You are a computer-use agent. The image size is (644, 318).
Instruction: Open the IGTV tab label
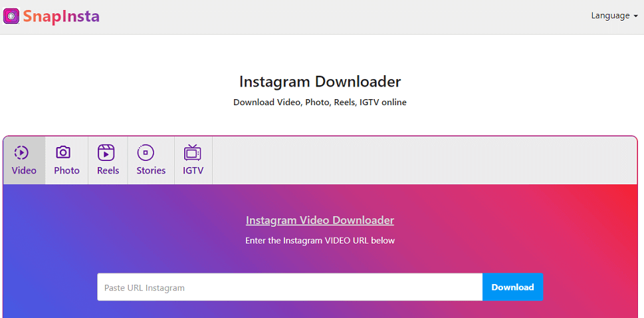[x=193, y=170]
